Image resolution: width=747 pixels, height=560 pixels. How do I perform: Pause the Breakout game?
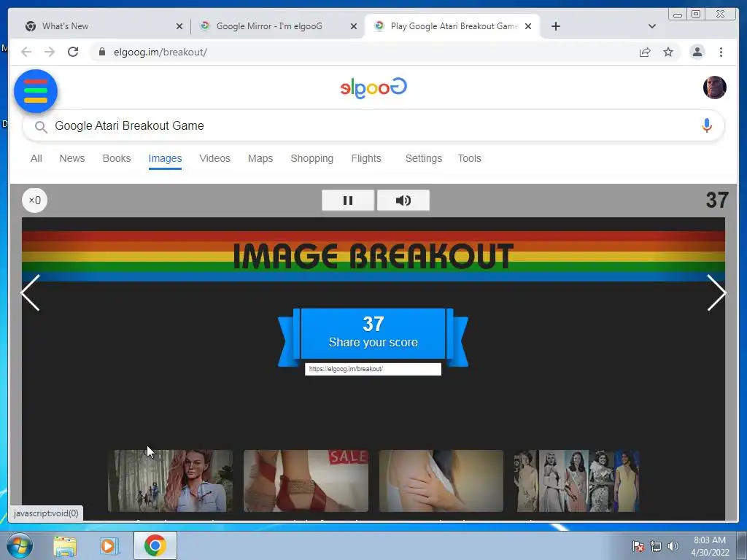point(348,201)
